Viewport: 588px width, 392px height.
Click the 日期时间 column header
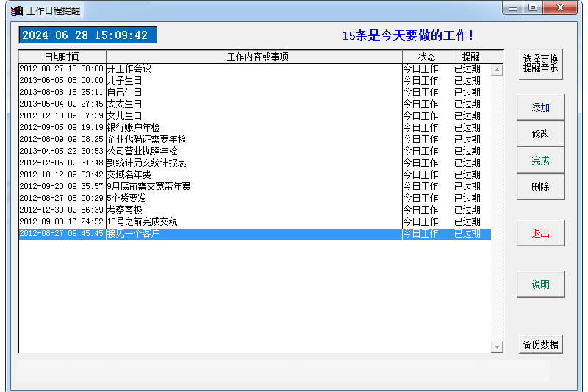(x=62, y=57)
